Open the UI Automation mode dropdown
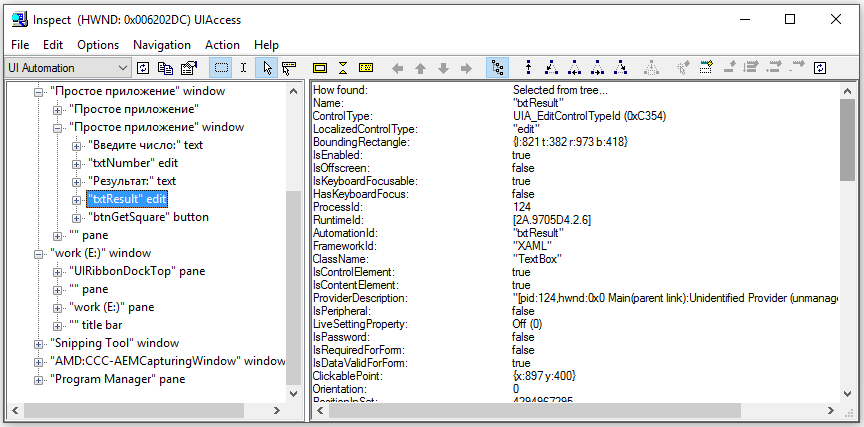Image resolution: width=864 pixels, height=427 pixels. [x=68, y=68]
